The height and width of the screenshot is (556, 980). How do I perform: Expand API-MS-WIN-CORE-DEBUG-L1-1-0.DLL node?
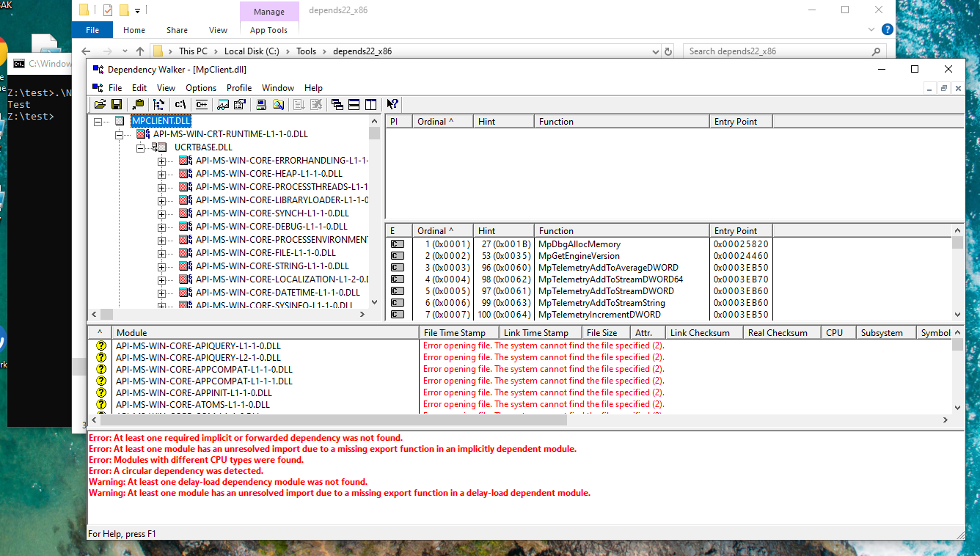click(x=162, y=227)
